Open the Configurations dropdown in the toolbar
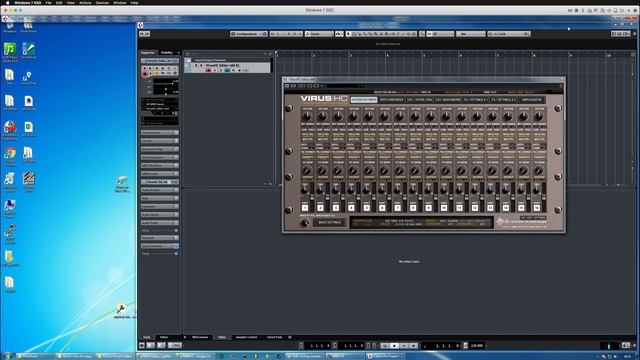 click(249, 34)
